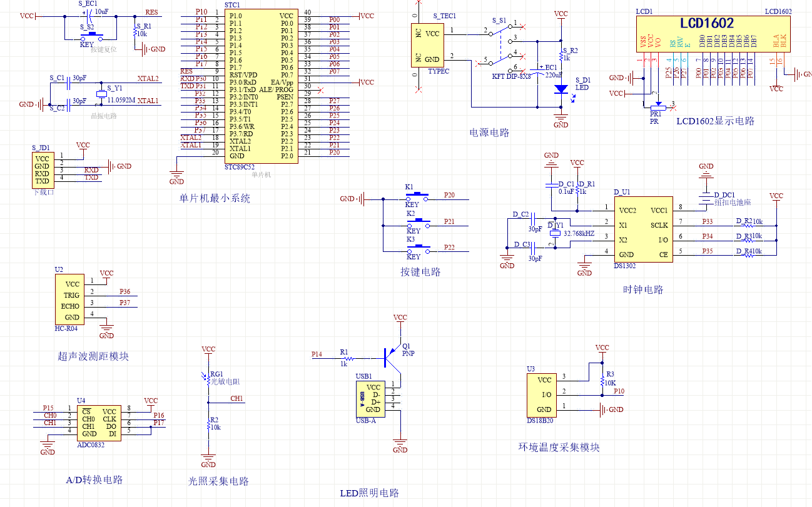The height and width of the screenshot is (507, 812).
Task: Click the '按键电路' section title
Action: click(420, 272)
